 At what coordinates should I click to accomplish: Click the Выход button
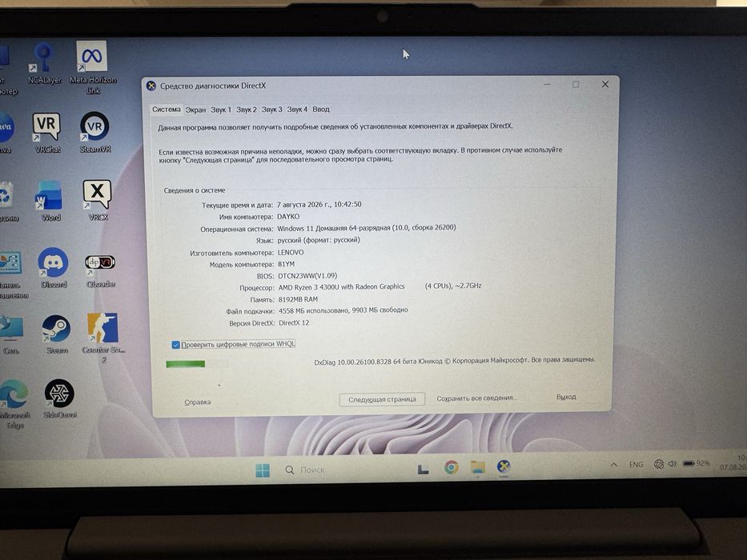pyautogui.click(x=566, y=397)
